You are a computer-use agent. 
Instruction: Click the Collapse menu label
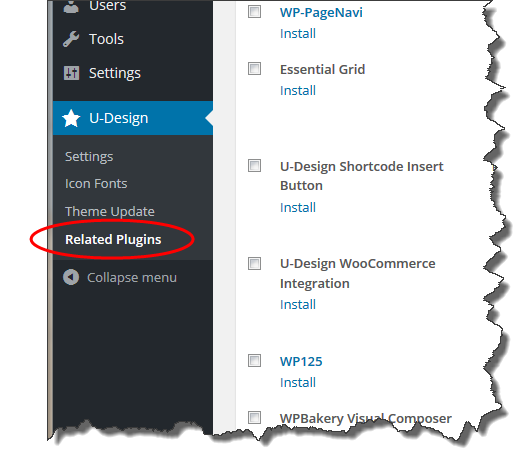(132, 278)
